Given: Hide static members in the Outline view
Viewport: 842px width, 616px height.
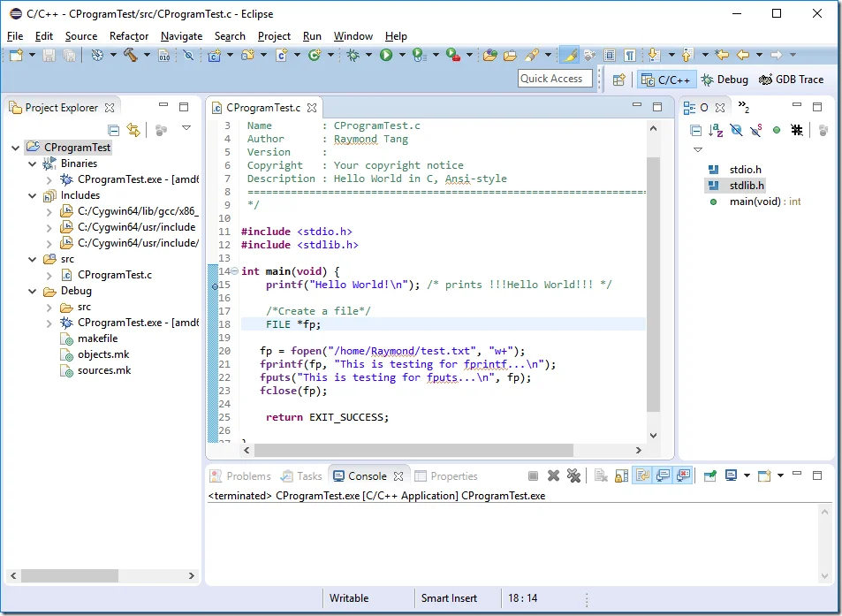Looking at the screenshot, I should (x=755, y=130).
